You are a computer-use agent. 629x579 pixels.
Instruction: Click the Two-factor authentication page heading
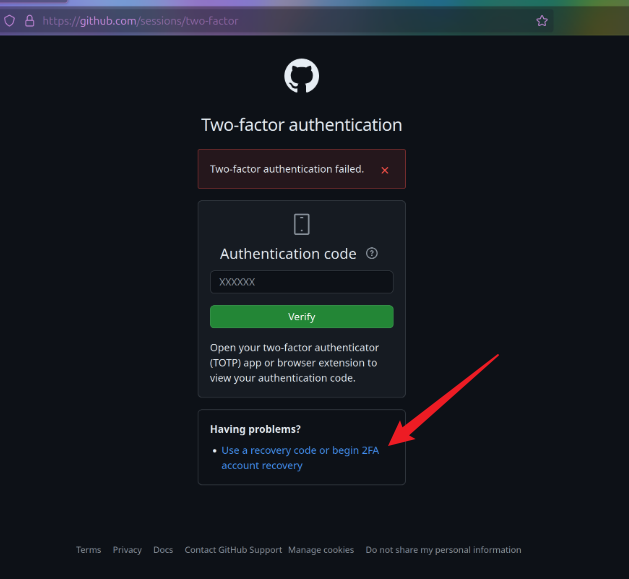click(301, 125)
